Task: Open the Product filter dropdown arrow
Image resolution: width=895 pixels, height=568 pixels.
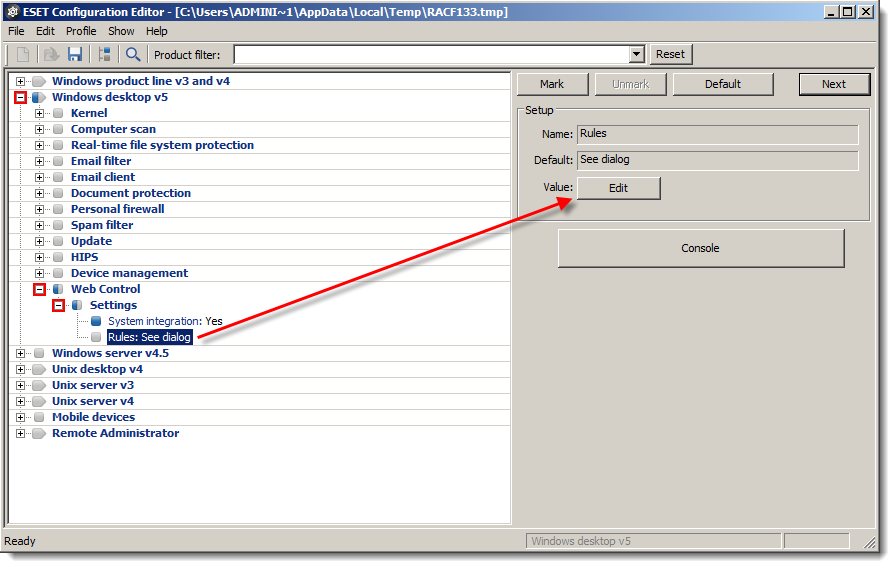Action: point(637,54)
